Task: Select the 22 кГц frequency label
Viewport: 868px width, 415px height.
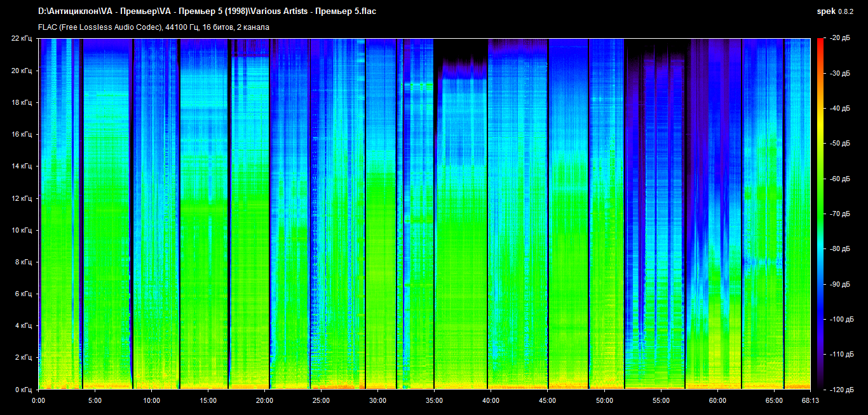Action: tap(22, 39)
